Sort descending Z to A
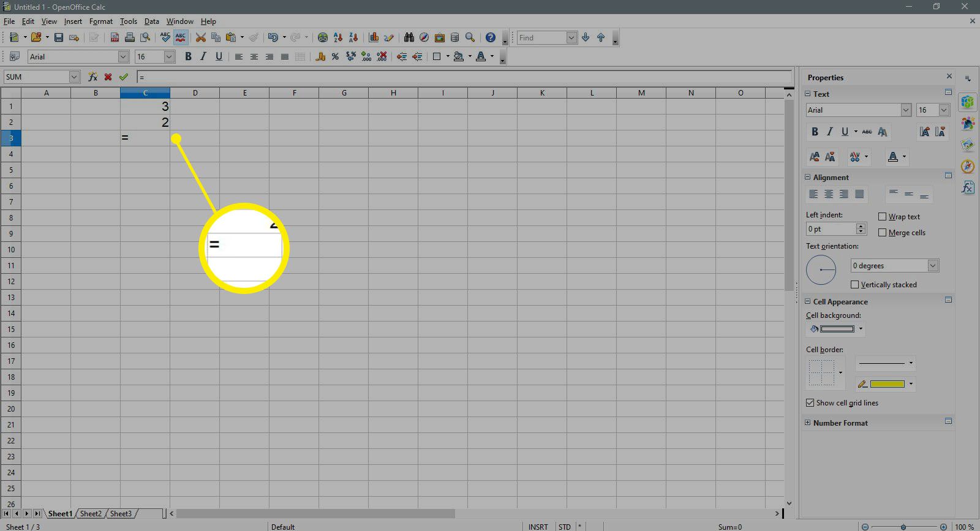 [353, 37]
